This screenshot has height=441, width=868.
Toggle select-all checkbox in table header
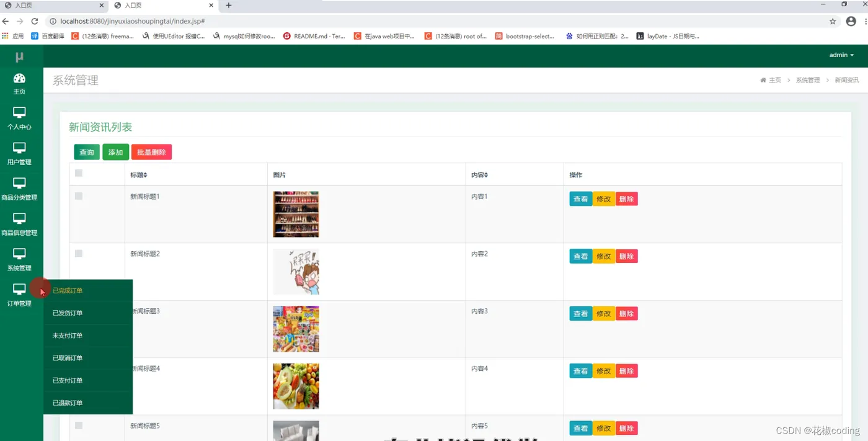tap(79, 173)
